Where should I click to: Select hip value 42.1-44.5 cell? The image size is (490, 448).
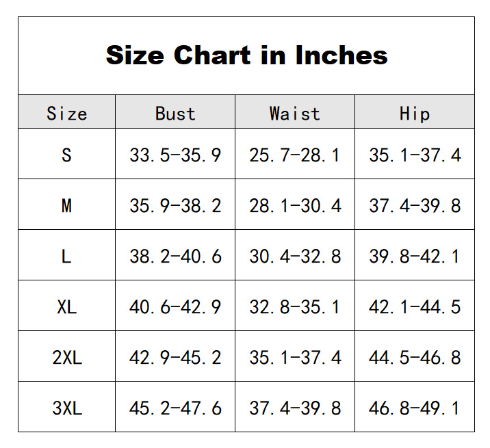pos(415,306)
